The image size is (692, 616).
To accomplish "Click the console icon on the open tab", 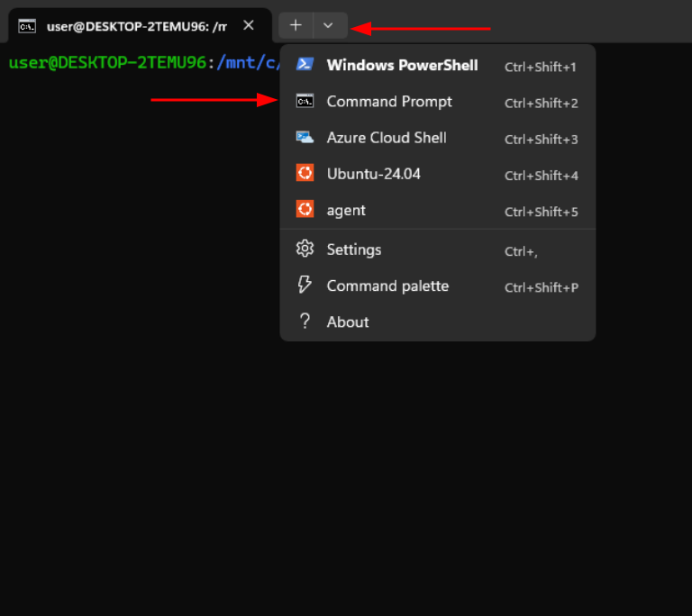I will [x=27, y=26].
